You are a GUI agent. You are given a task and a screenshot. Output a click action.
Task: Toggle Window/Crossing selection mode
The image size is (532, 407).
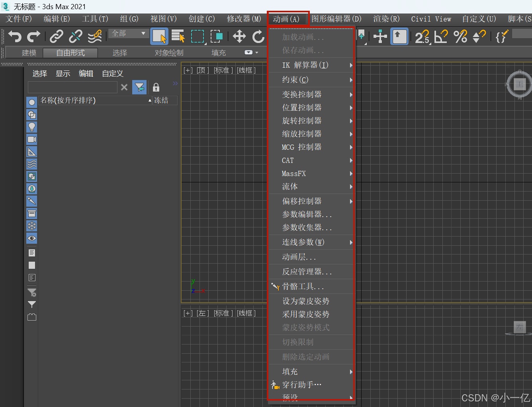(216, 37)
